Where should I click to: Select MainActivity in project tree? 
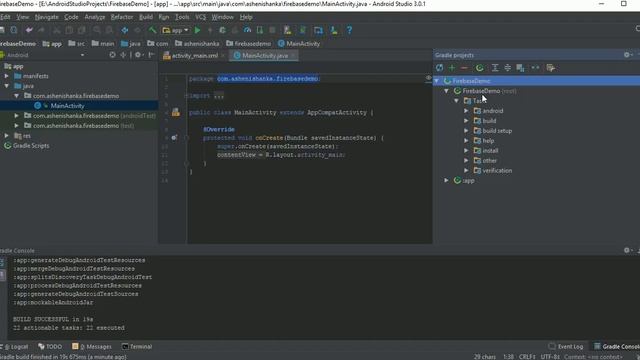pos(67,106)
